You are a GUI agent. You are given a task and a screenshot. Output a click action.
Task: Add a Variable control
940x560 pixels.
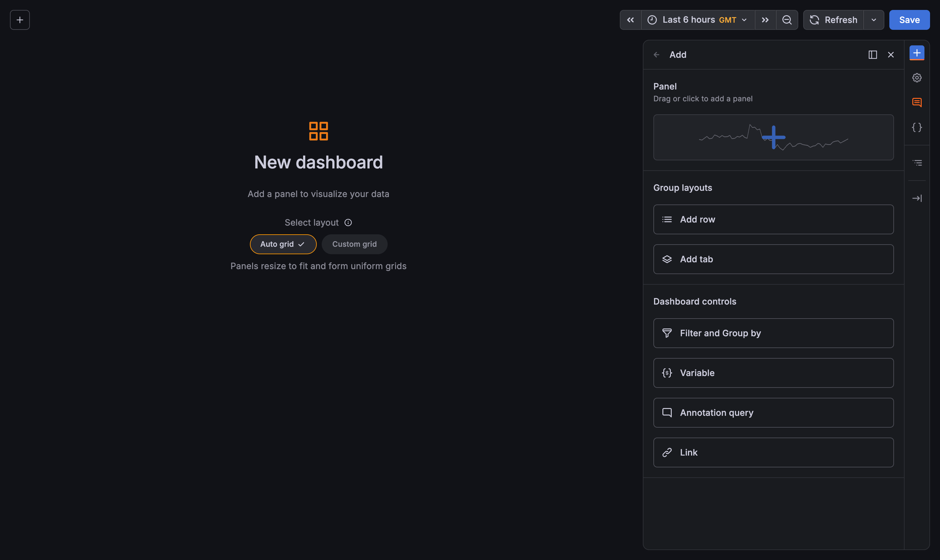click(x=773, y=373)
